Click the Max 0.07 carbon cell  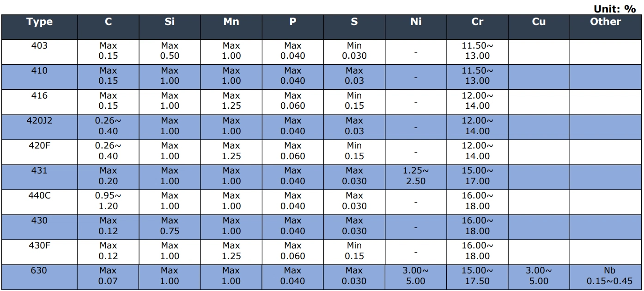(x=108, y=276)
